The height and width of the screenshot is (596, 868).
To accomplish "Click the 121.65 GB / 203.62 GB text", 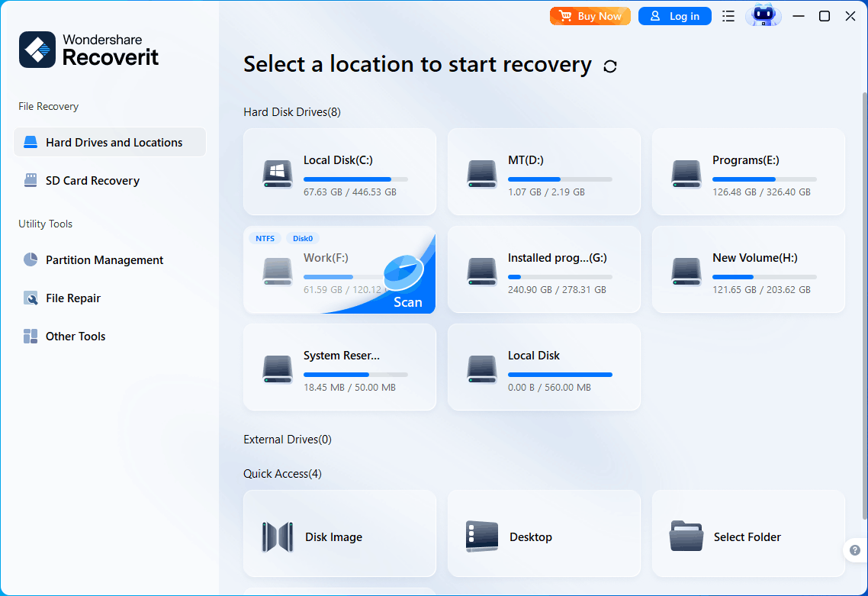I will click(x=761, y=290).
